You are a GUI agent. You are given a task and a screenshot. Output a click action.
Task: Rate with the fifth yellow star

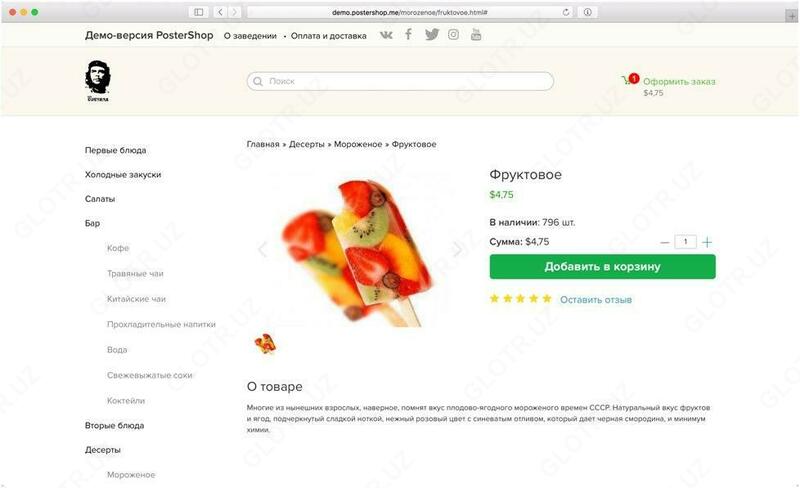point(546,298)
